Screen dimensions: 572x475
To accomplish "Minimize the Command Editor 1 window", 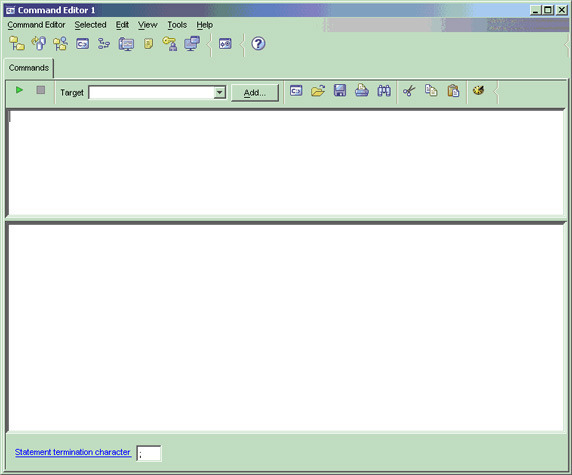I will tap(535, 10).
